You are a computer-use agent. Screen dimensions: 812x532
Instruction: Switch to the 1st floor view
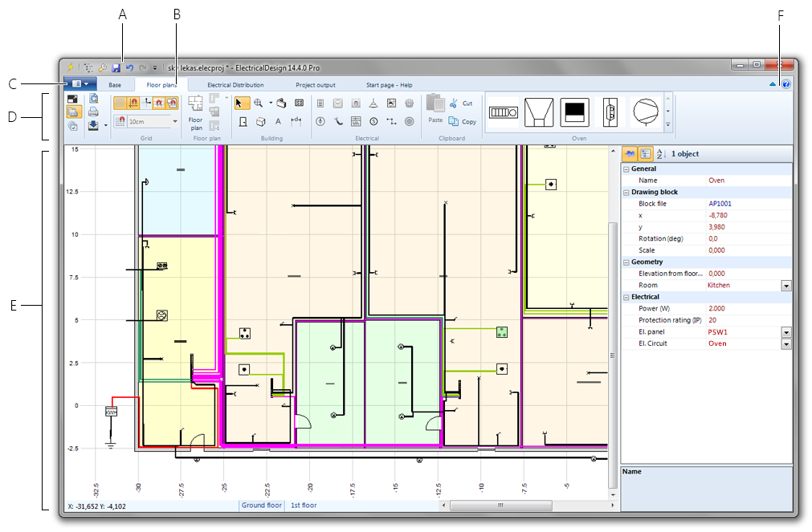[303, 506]
